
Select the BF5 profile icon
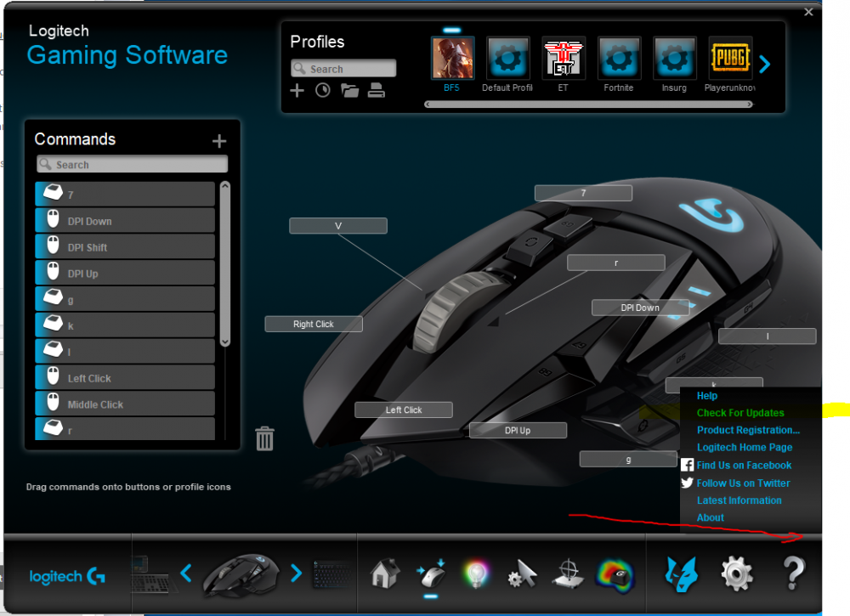coord(452,58)
